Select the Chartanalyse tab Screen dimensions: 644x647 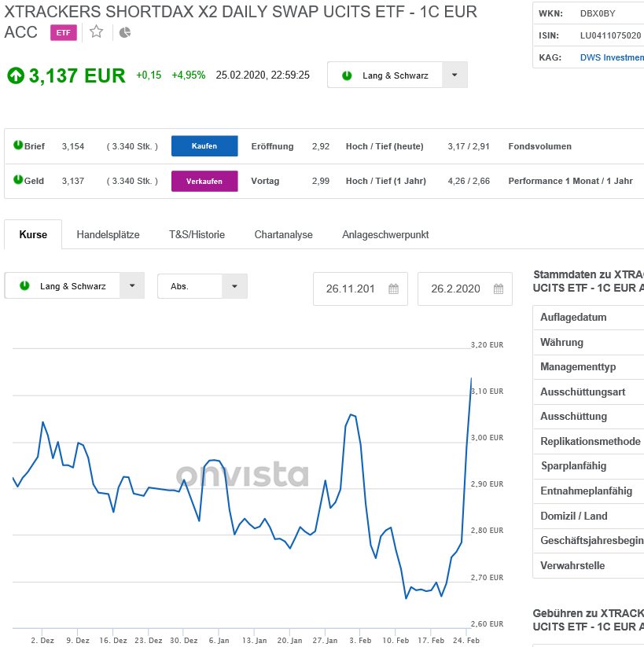tap(283, 234)
